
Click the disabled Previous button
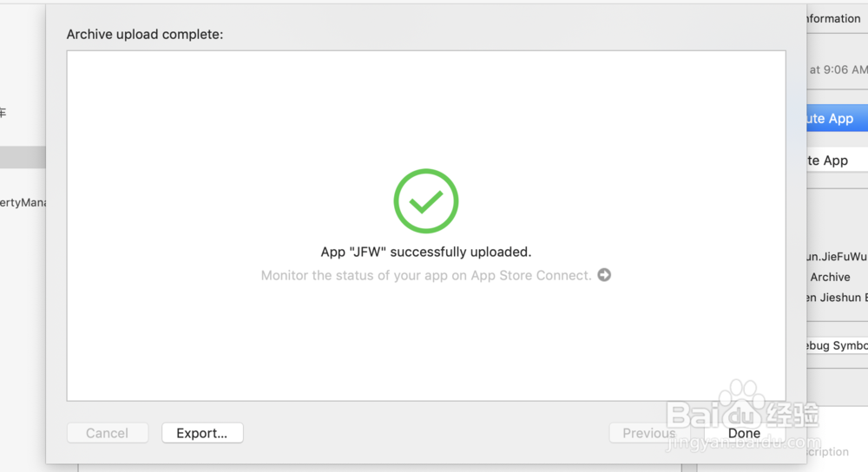coord(648,433)
